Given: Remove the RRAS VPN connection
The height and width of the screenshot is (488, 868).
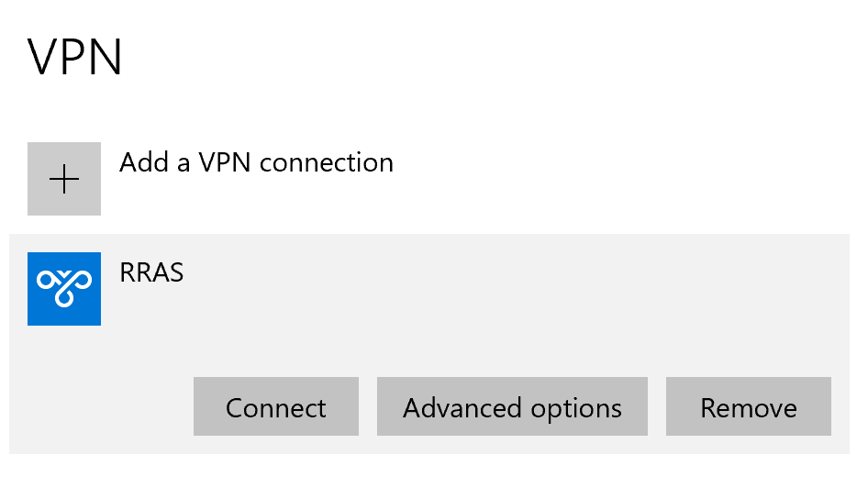Looking at the screenshot, I should click(x=748, y=406).
